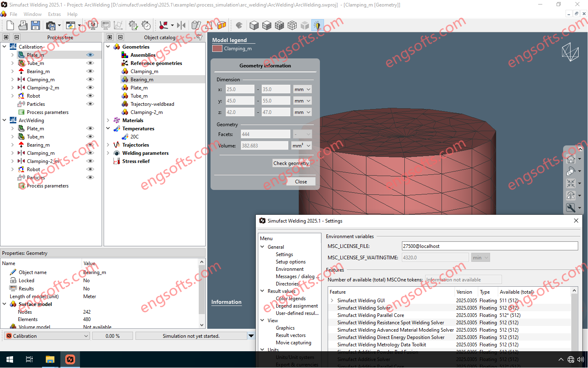This screenshot has height=368, width=588.
Task: Select Bearing_m in the Object catalog
Action: tap(142, 79)
